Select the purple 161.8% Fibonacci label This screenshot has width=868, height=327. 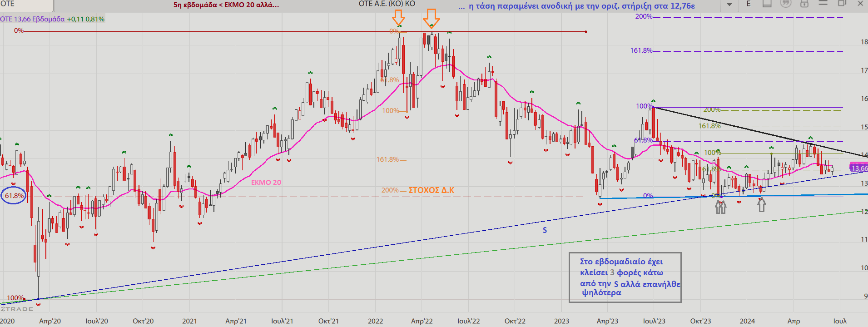click(x=641, y=50)
